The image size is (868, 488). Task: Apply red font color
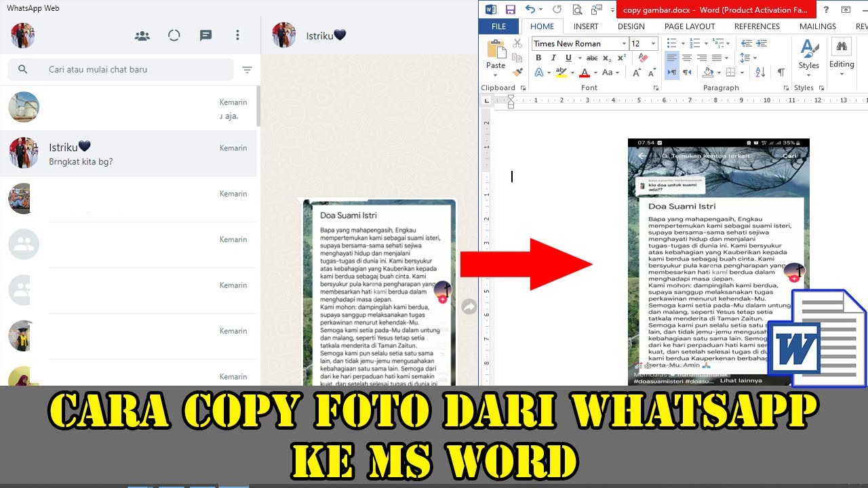point(584,73)
